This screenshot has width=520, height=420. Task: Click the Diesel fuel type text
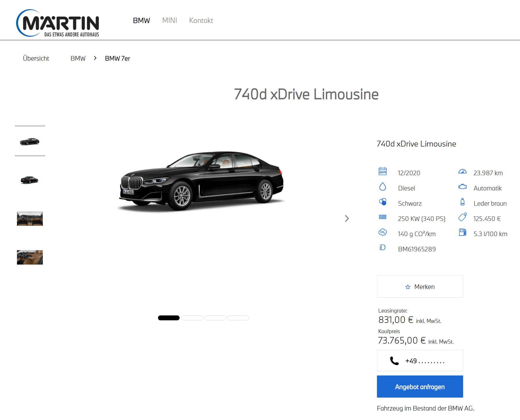pyautogui.click(x=407, y=188)
